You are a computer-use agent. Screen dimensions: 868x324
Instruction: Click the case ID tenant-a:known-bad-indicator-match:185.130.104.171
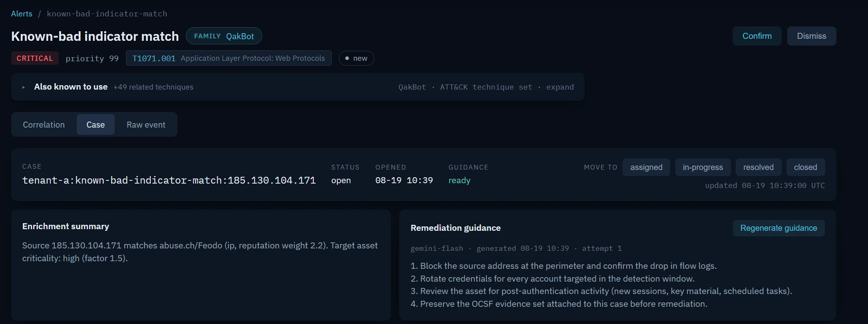pos(169,180)
